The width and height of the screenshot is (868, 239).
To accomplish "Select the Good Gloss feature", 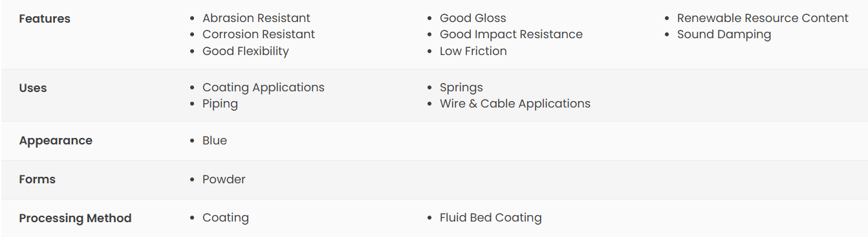I will click(473, 18).
